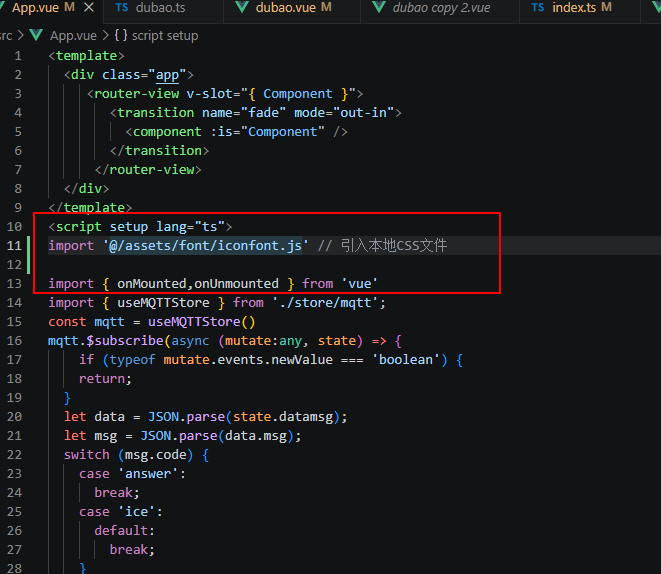Click the Vue icon in the breadcrumb
Viewport: 661px width, 574px height.
pyautogui.click(x=36, y=35)
